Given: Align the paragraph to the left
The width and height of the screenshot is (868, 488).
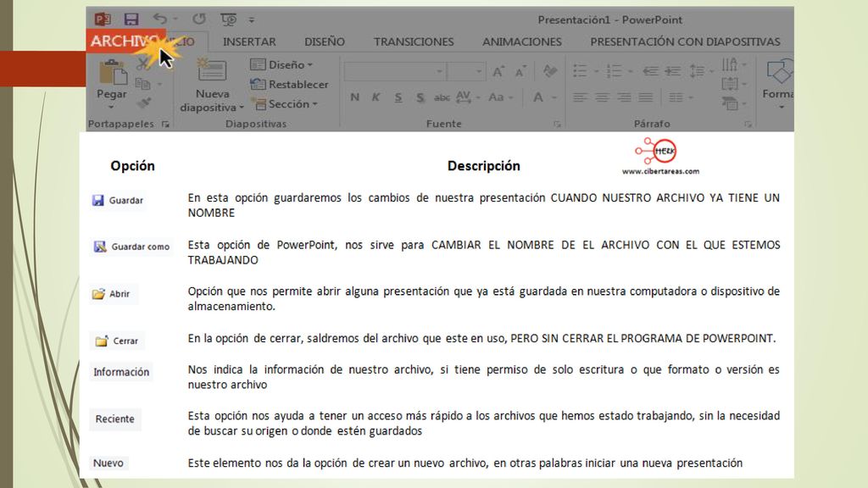Looking at the screenshot, I should [x=580, y=97].
